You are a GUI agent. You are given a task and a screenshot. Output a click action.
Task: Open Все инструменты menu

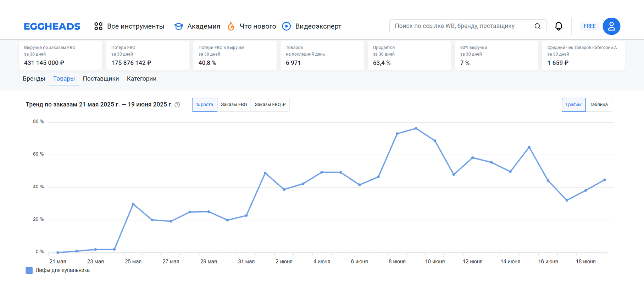pos(135,26)
